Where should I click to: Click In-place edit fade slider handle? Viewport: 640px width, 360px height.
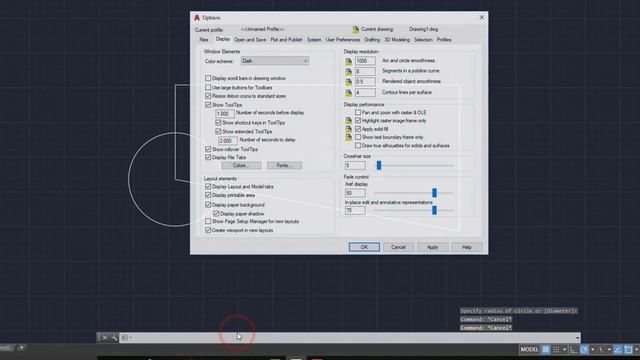tap(434, 210)
